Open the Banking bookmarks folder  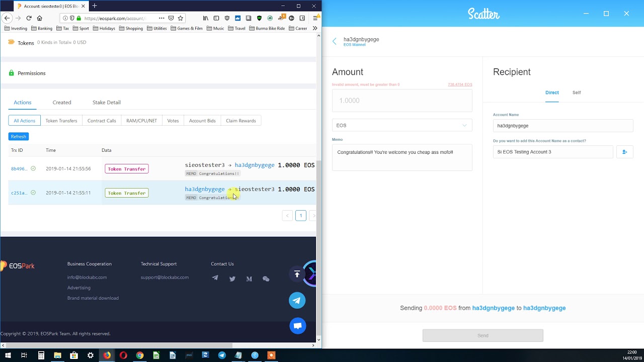point(41,28)
